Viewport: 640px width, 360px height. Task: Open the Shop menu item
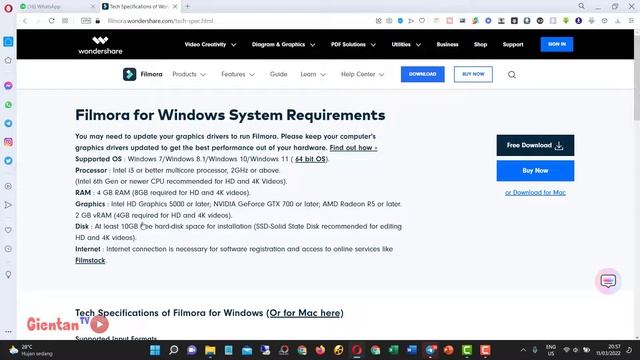coord(480,44)
